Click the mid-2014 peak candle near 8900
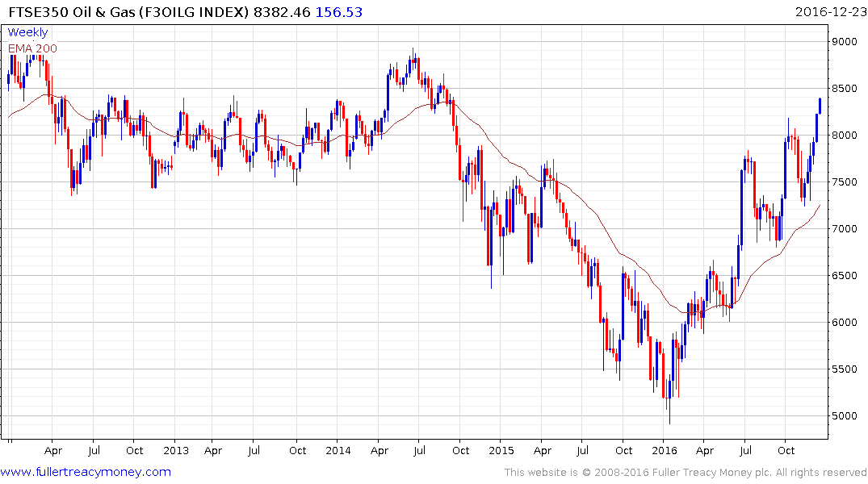868x484 pixels. click(x=413, y=58)
